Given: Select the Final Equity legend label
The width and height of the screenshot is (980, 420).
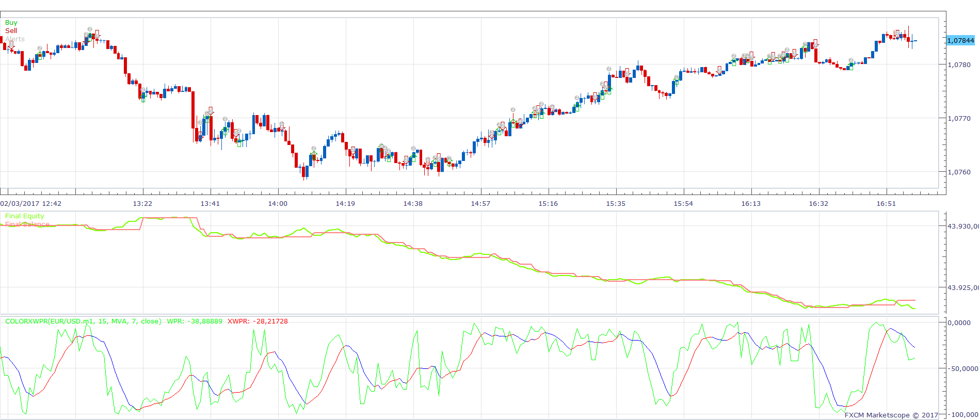Looking at the screenshot, I should coord(24,216).
